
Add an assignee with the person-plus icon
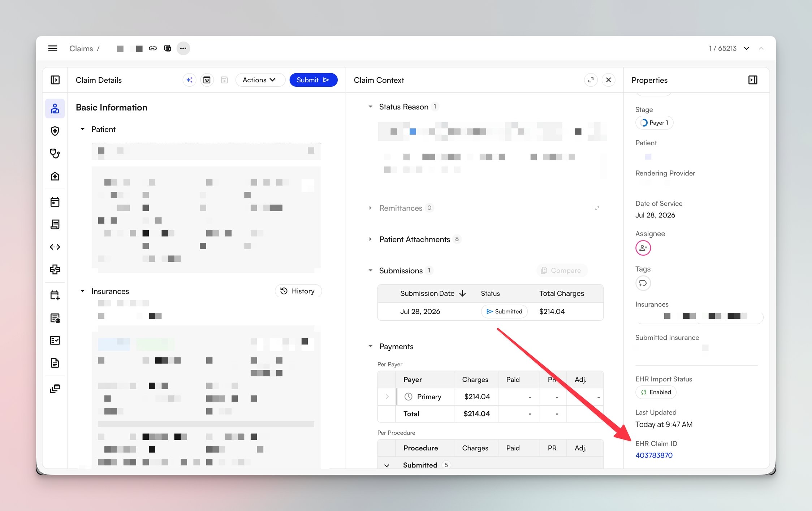(x=643, y=248)
